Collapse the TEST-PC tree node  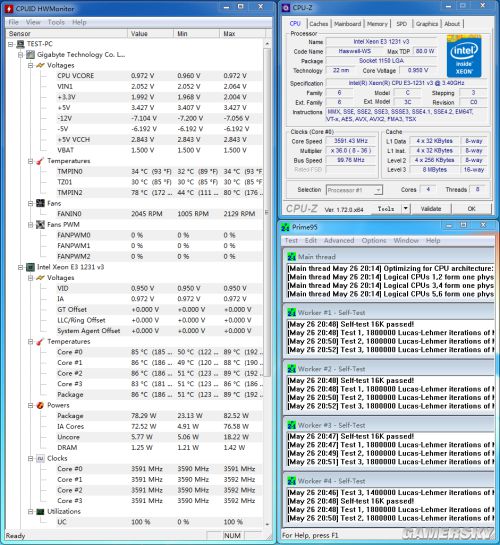10,44
